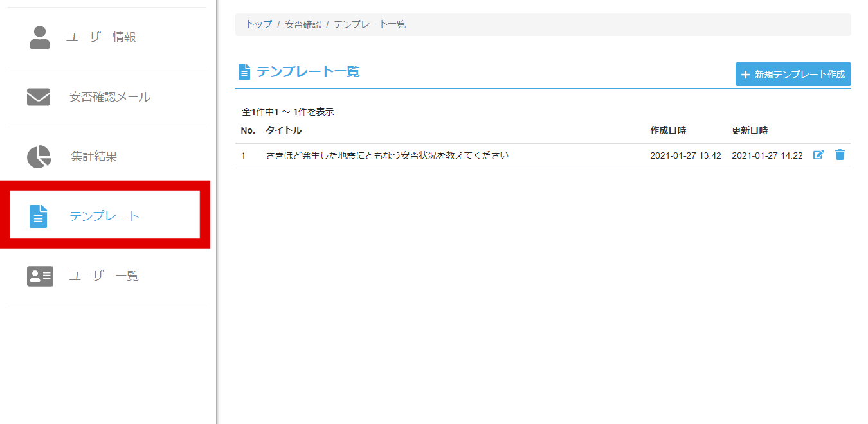Click the No. column header
The width and height of the screenshot is (868, 424).
248,130
